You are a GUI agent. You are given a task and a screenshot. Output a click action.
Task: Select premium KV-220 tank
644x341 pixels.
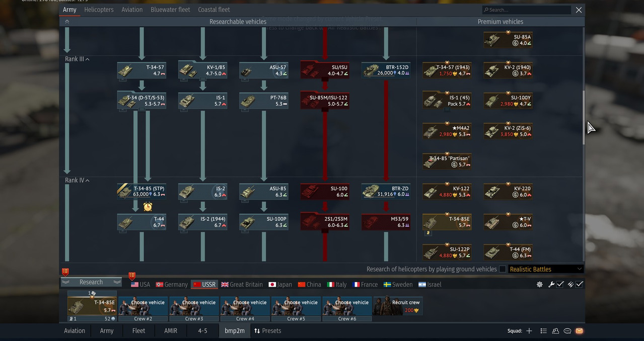click(508, 192)
